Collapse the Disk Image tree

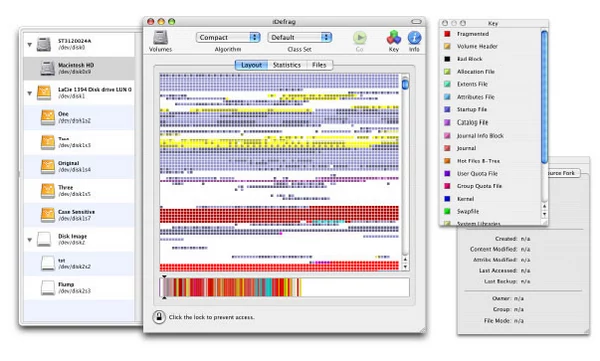(x=29, y=240)
